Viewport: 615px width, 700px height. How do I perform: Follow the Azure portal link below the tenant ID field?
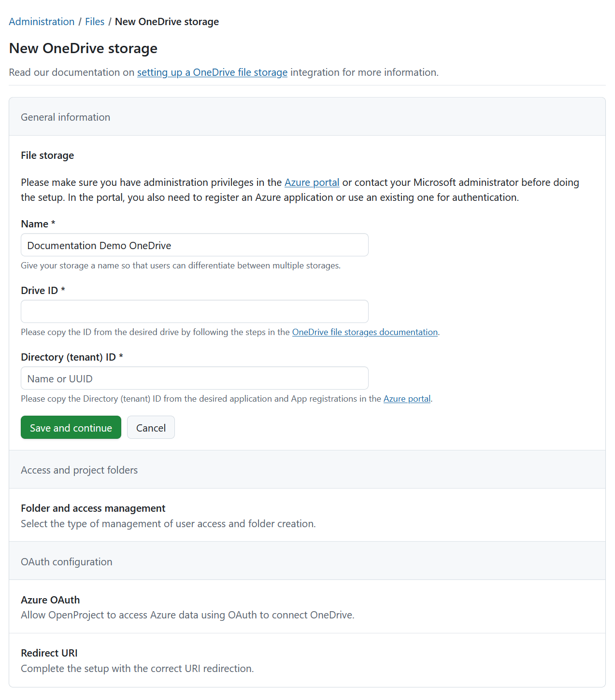coord(407,399)
